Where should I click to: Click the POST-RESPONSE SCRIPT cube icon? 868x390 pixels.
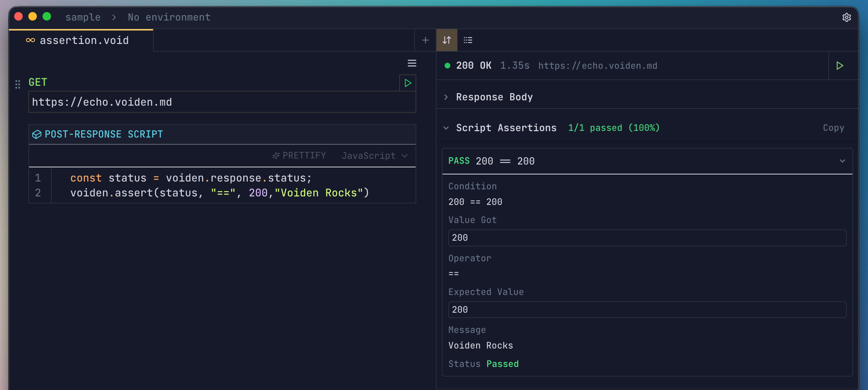[x=37, y=134]
